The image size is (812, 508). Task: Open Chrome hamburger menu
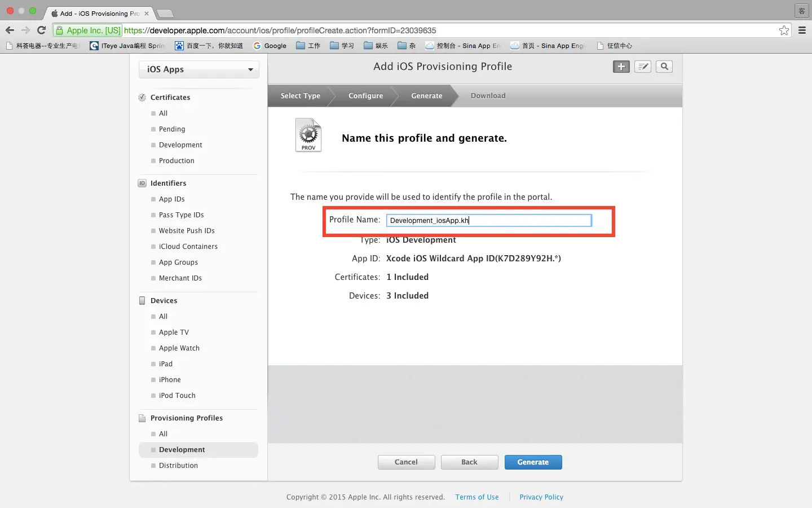click(x=802, y=30)
